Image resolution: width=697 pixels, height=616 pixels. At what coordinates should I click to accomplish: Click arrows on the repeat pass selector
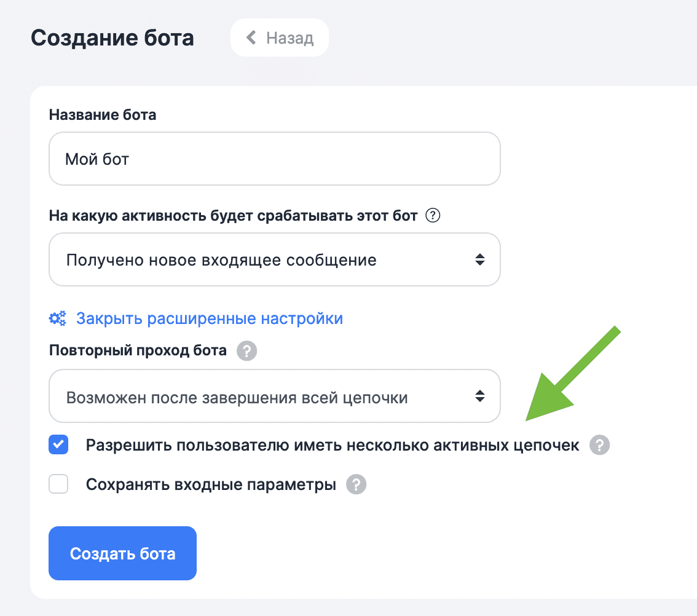[480, 397]
